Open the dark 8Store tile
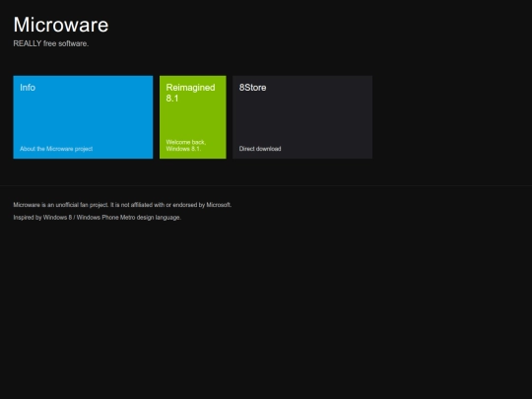The height and width of the screenshot is (399, 532). [302, 117]
